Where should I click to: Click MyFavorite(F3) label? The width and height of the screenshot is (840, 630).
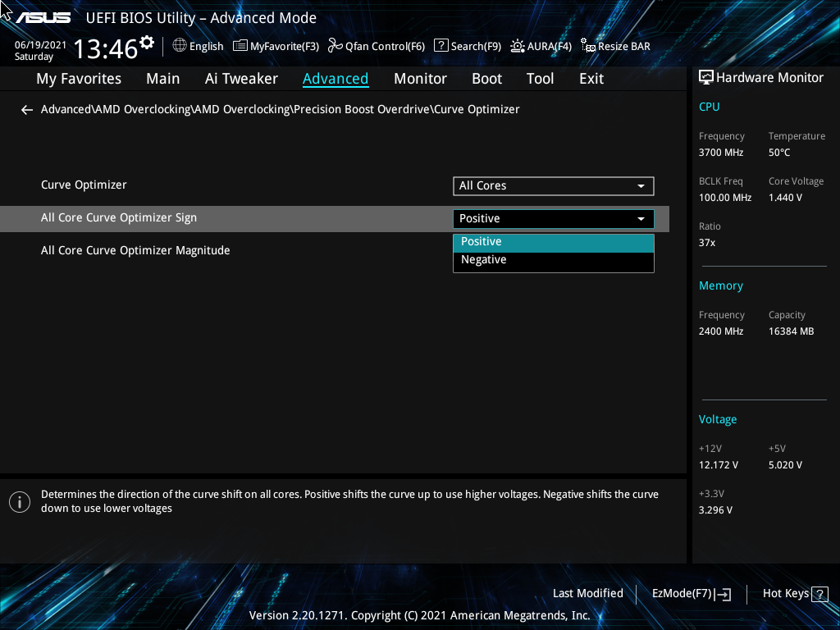coord(285,46)
